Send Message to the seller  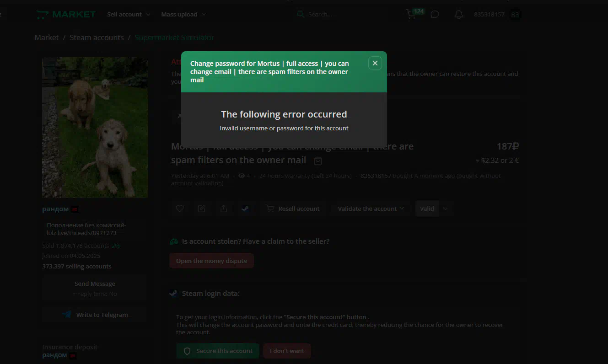(95, 288)
